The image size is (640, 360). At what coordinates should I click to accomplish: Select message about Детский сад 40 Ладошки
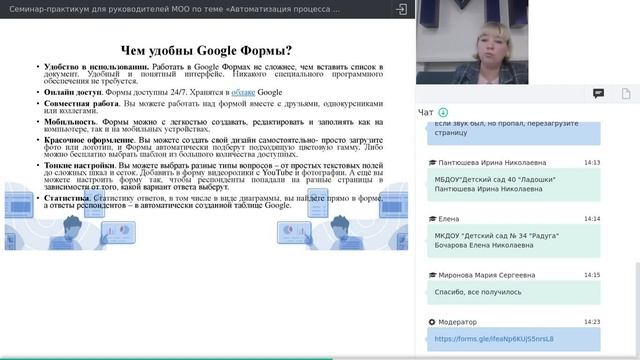coord(513,184)
